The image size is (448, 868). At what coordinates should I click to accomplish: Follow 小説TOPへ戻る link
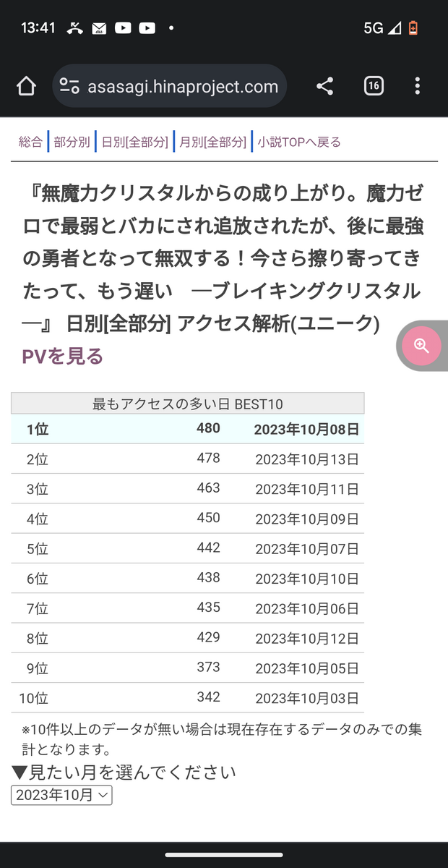pos(299,142)
